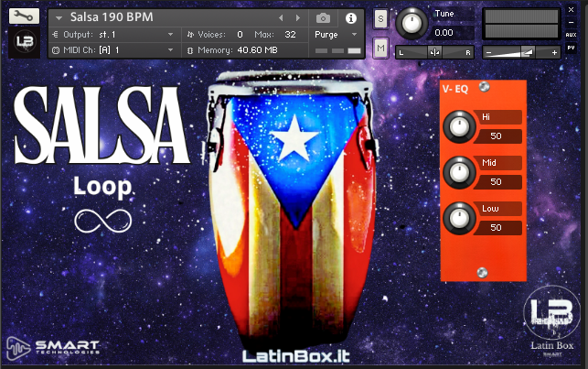Click the Memory 40.60 MB readout

point(257,50)
